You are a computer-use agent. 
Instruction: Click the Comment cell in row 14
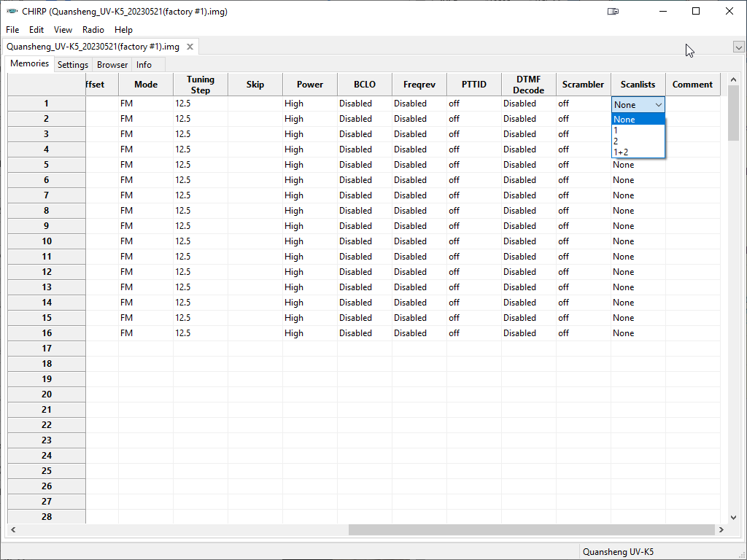[x=693, y=303]
